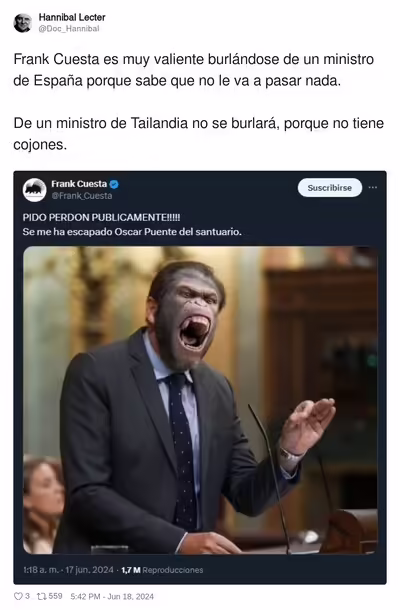Open Frank Cuesta's bear avatar icon
Screen dimensions: 400x610
34,190
